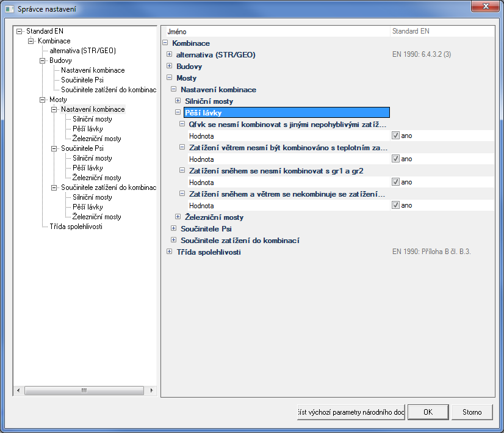Click EN 1990: 6.4.3.2 (3) reference text
This screenshot has height=433, width=504.
click(x=422, y=54)
